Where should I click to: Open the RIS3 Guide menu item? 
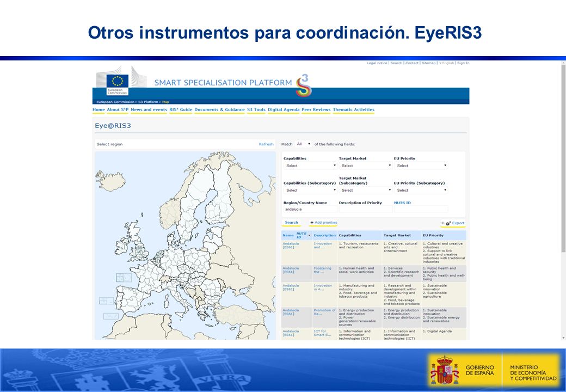point(181,110)
